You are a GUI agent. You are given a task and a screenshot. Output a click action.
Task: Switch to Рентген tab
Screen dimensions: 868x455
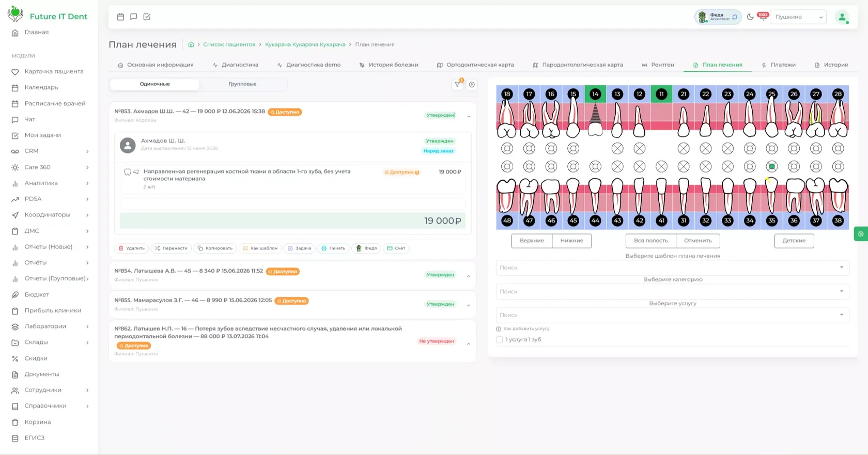click(x=658, y=65)
